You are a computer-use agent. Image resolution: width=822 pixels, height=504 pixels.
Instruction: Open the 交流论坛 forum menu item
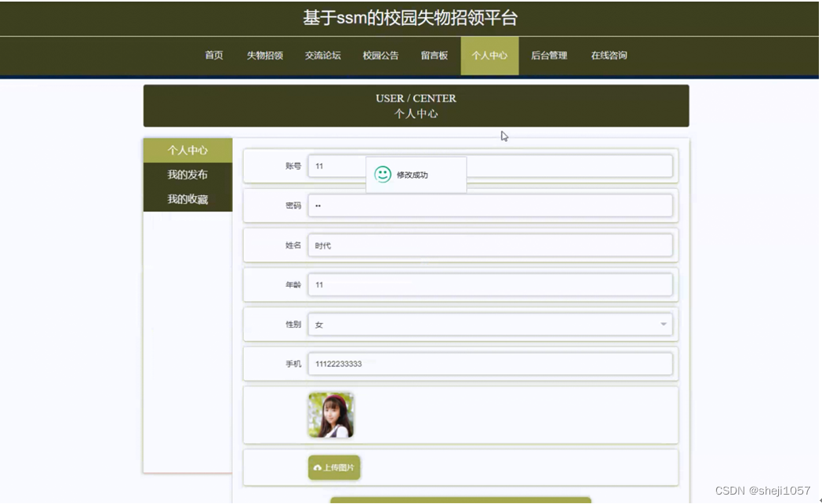pyautogui.click(x=322, y=55)
